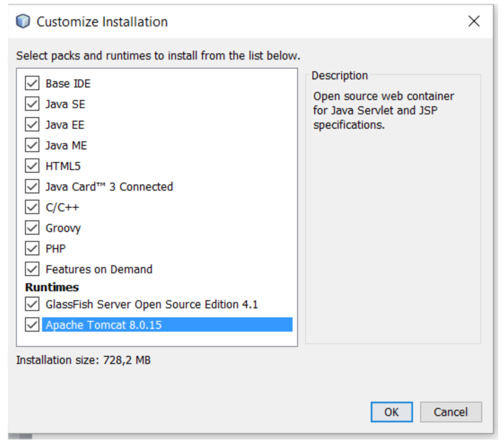Image resolution: width=504 pixels, height=446 pixels.
Task: Select the Java SE list row
Action: [x=66, y=104]
